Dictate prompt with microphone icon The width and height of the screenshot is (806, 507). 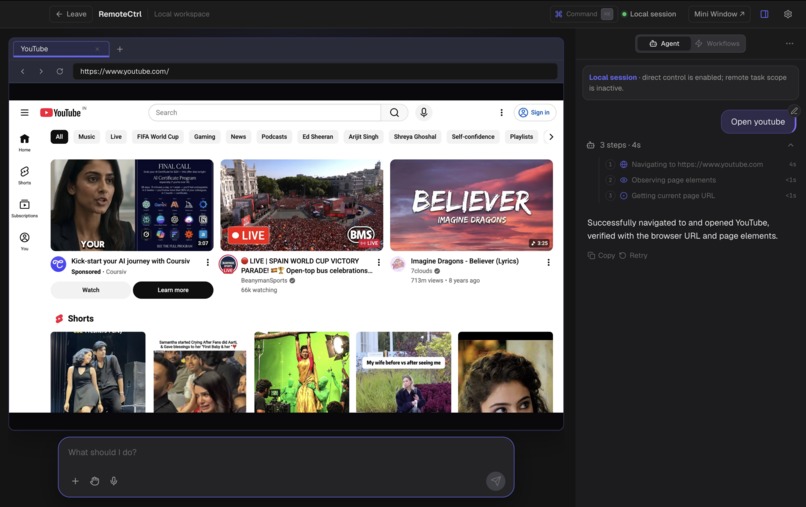click(114, 481)
